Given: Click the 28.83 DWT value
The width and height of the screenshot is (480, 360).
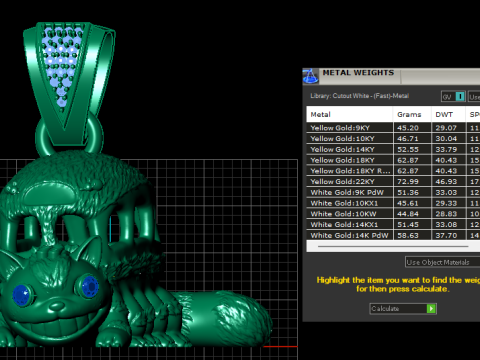Looking at the screenshot, I should [x=446, y=214].
